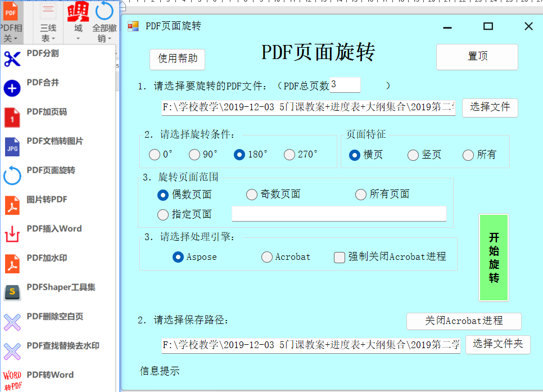Click the 图片转PDF orange Acrobat icon

point(12,205)
